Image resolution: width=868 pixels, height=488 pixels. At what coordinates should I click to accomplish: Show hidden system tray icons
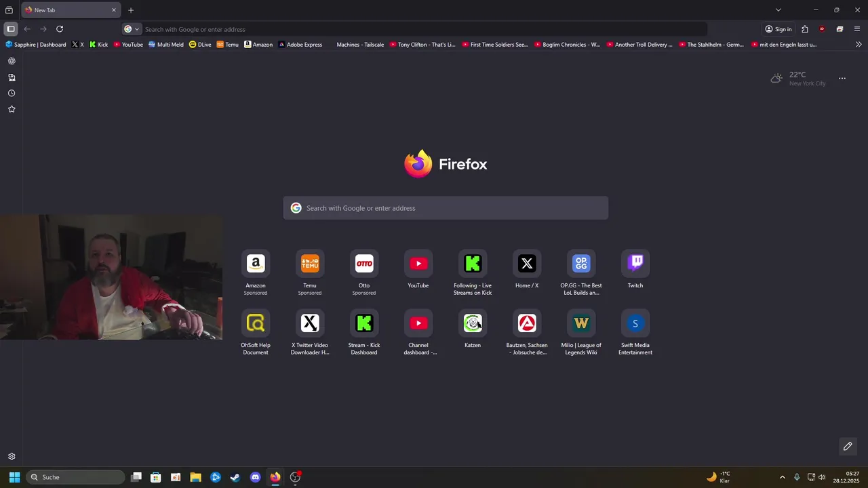tap(782, 477)
